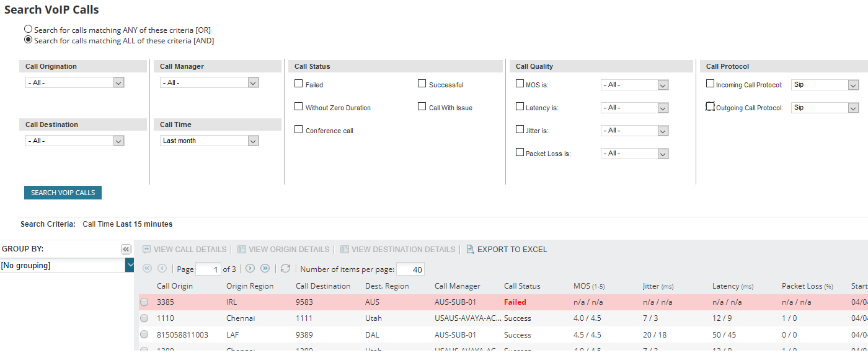
Task: Enable the Latency quality filter
Action: (x=520, y=107)
